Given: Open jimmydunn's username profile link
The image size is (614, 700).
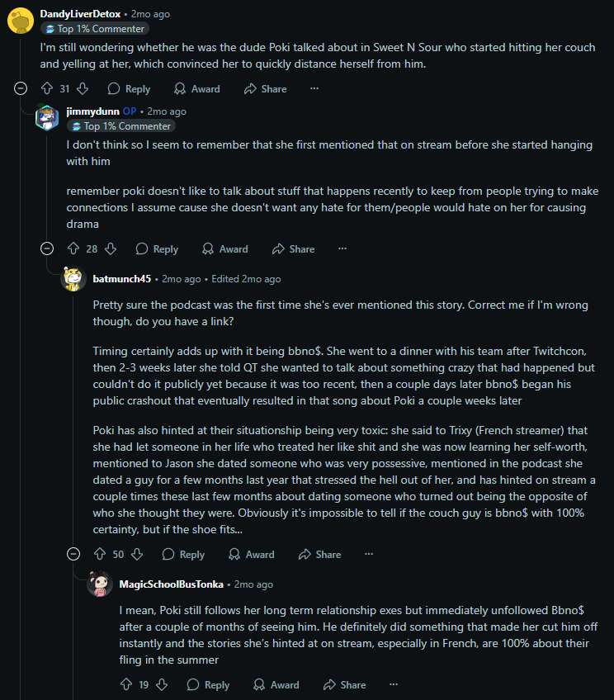Looking at the screenshot, I should (x=92, y=111).
